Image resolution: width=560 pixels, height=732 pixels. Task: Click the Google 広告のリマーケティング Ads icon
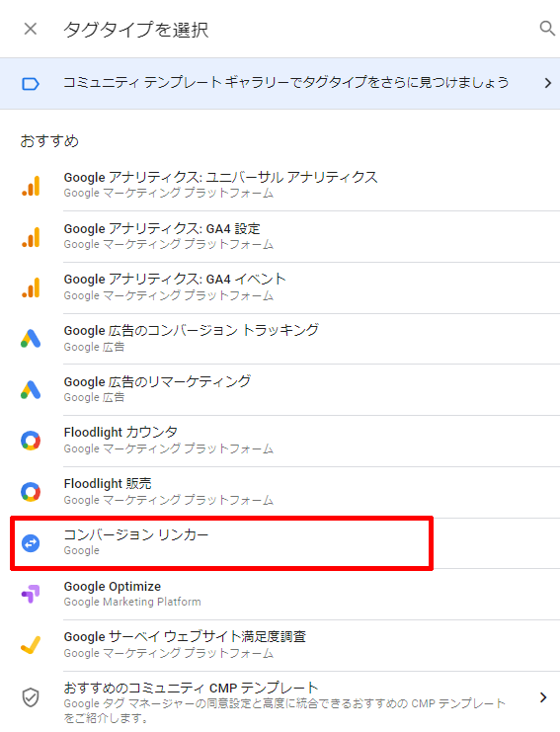click(x=31, y=389)
